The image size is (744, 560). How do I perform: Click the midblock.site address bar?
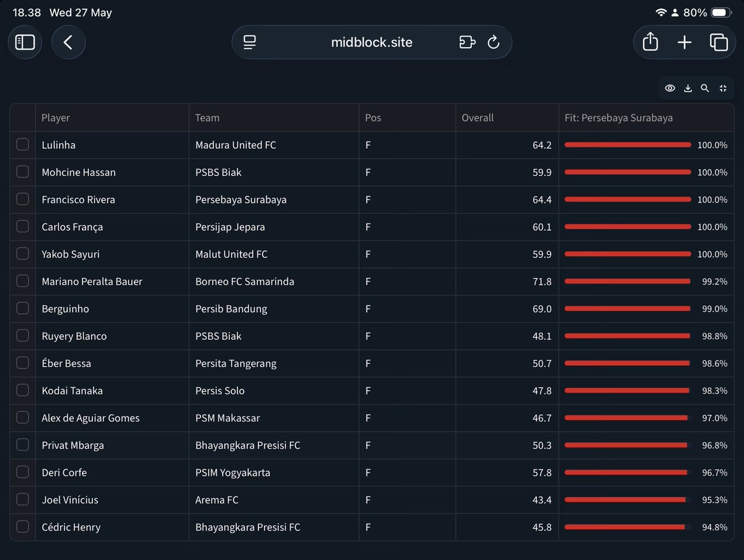tap(372, 42)
